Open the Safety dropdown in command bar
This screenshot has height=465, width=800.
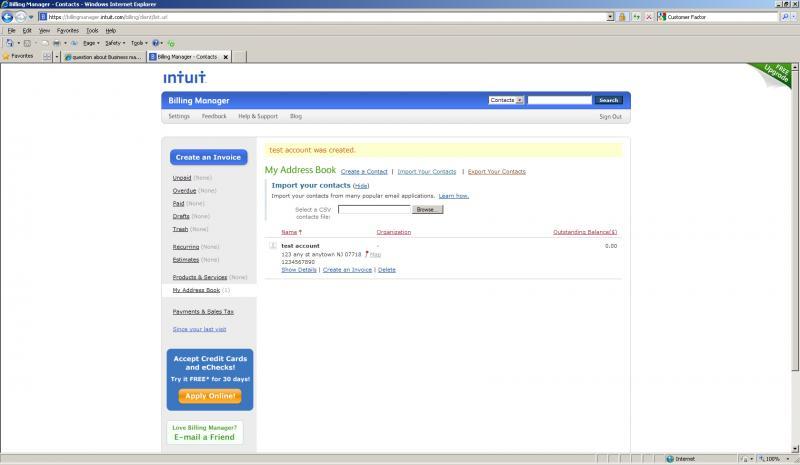115,43
